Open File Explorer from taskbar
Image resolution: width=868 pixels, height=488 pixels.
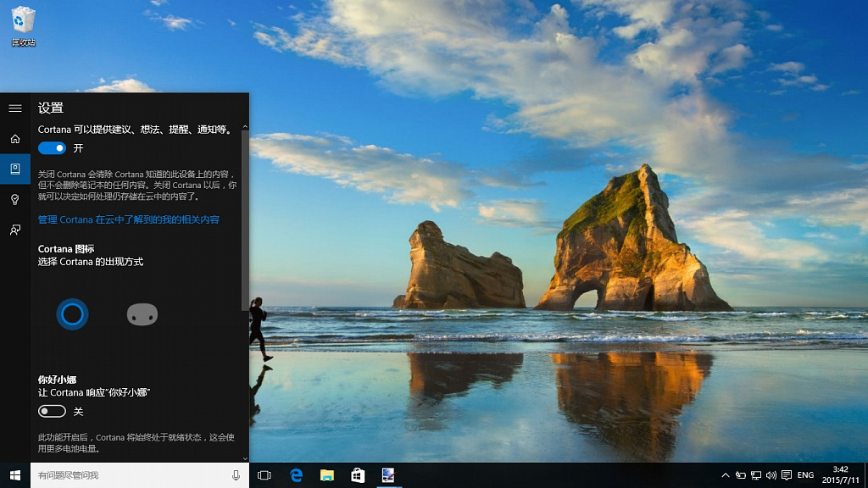(327, 475)
